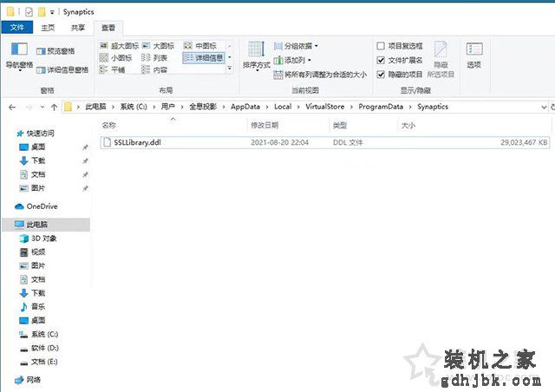Click 隐藏所选项目 hide selected items
This screenshot has height=392, width=555.
pos(441,59)
